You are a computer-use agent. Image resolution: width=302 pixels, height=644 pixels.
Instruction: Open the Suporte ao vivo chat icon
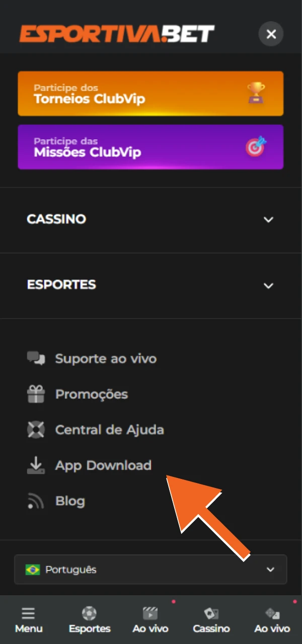(x=35, y=358)
